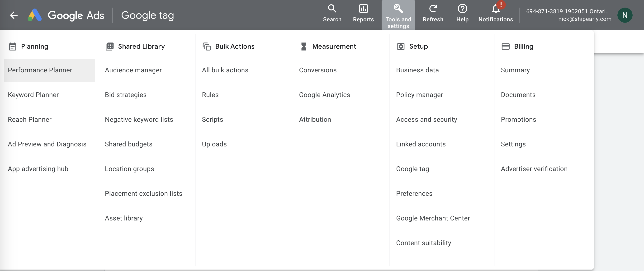Viewport: 644px width, 271px height.
Task: Go to Attribution
Action: pyautogui.click(x=315, y=120)
